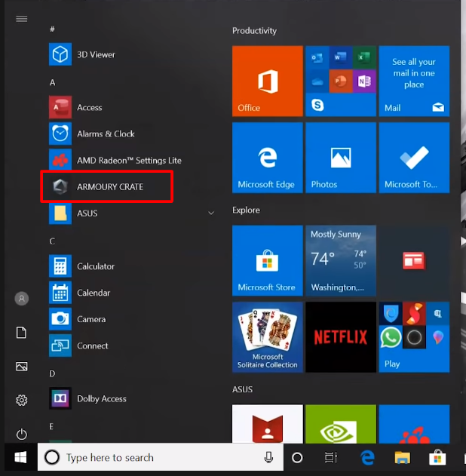Click the Office tile
This screenshot has height=476, width=466.
coord(267,81)
